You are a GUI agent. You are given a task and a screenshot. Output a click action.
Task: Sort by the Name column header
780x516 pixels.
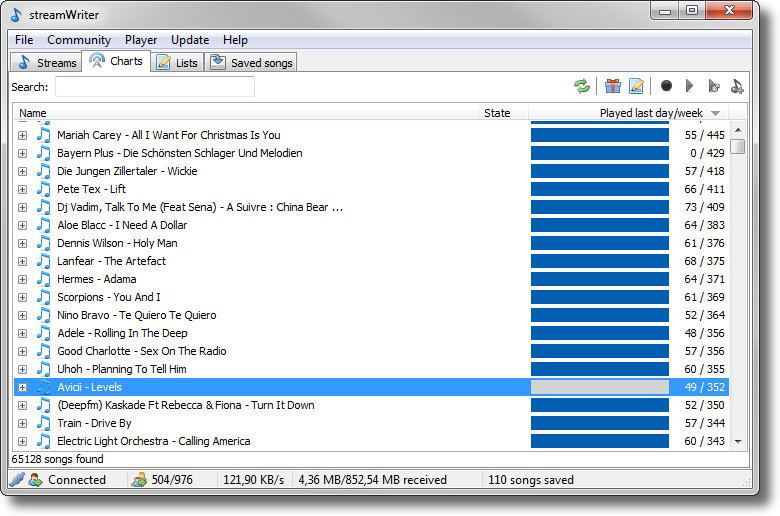246,113
